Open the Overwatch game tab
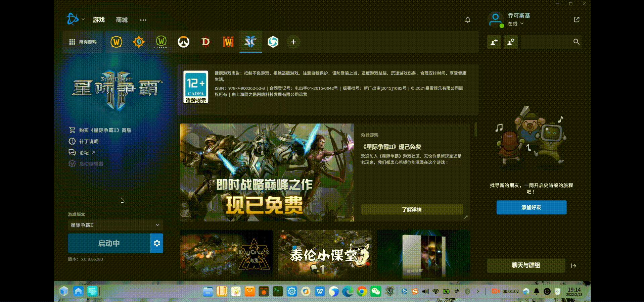Screen dimensions: 644x302 pyautogui.click(x=183, y=42)
